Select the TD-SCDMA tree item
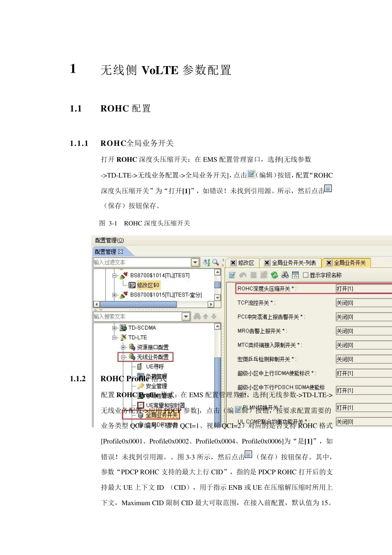 pyautogui.click(x=142, y=328)
